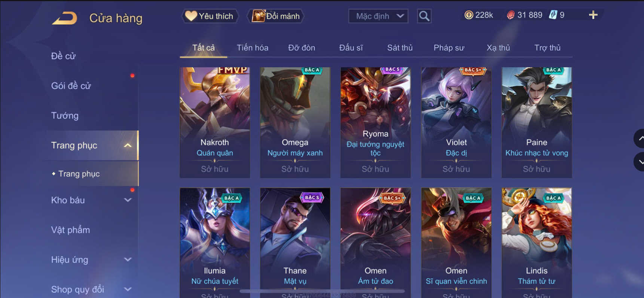Click the down arrow at right edge
The height and width of the screenshot is (298, 644).
[639, 162]
